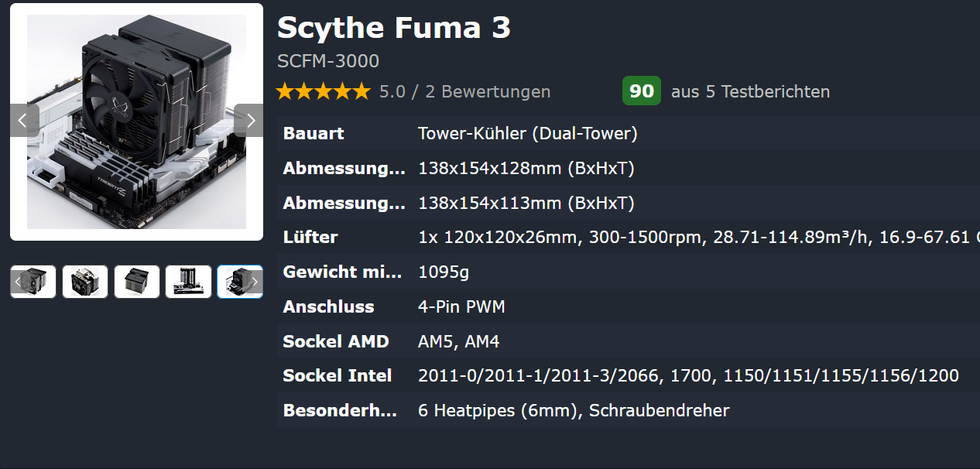
Task: Click the green 90 test score badge
Action: [x=642, y=91]
